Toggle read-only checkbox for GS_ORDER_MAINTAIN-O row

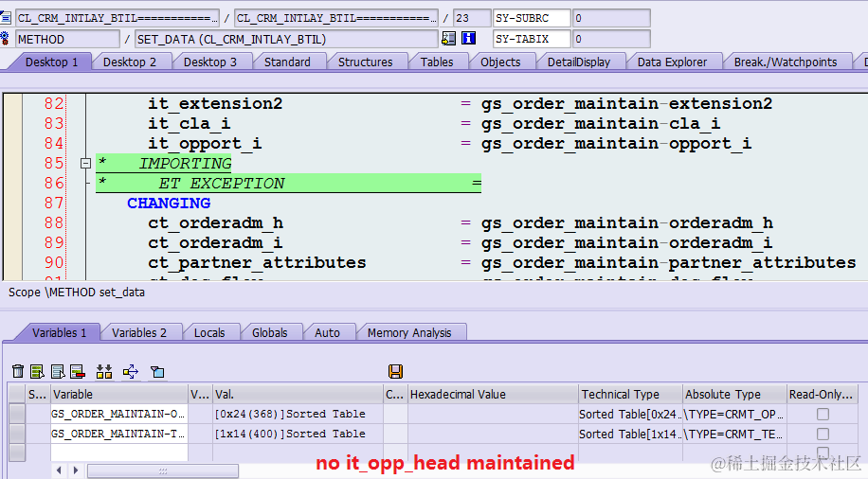click(x=823, y=414)
